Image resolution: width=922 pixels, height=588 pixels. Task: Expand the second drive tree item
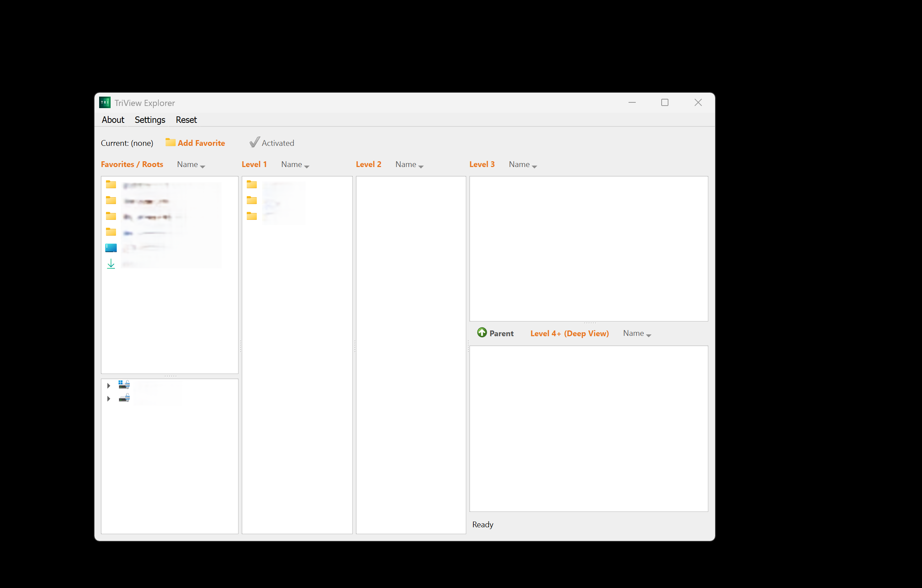click(x=108, y=398)
